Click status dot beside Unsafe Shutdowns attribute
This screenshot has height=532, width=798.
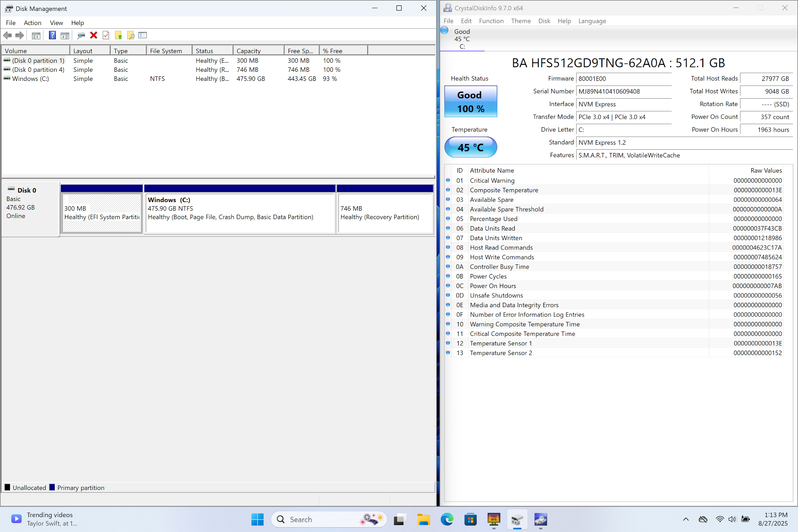pos(448,295)
